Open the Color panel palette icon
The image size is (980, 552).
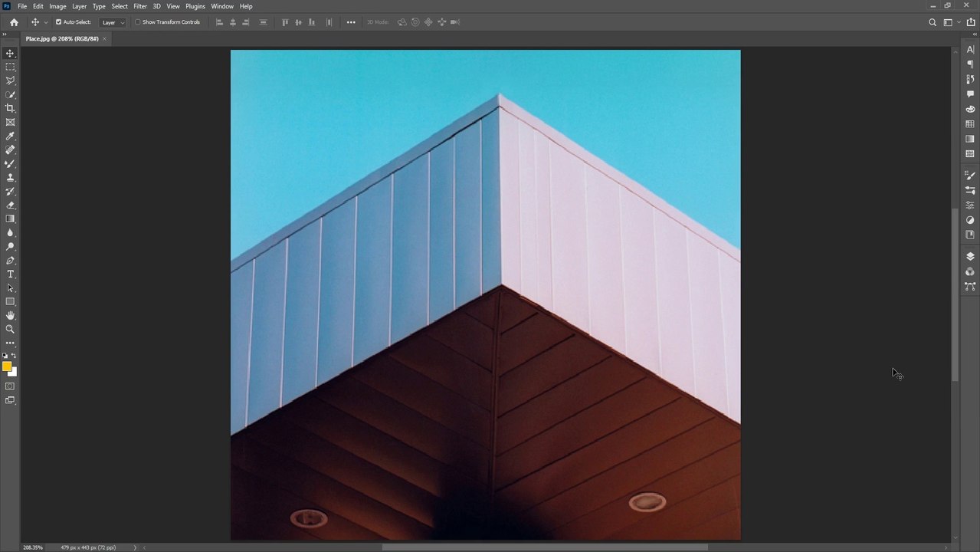tap(970, 109)
